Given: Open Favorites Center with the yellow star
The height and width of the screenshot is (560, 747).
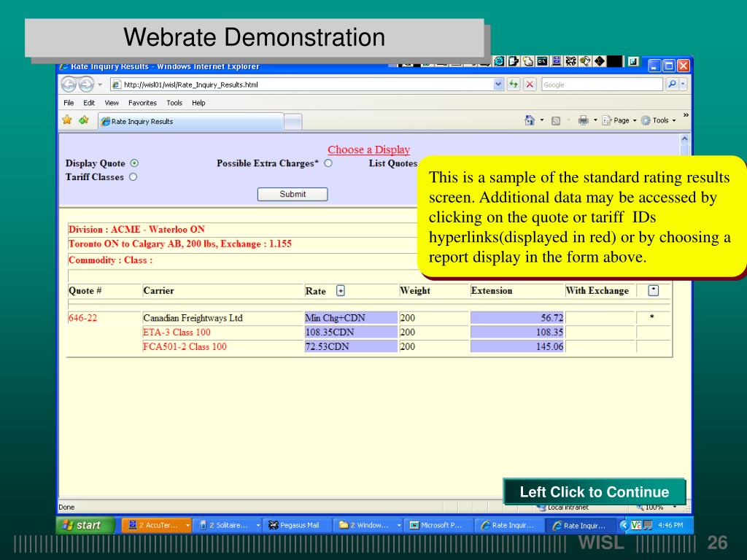Looking at the screenshot, I should (x=67, y=120).
